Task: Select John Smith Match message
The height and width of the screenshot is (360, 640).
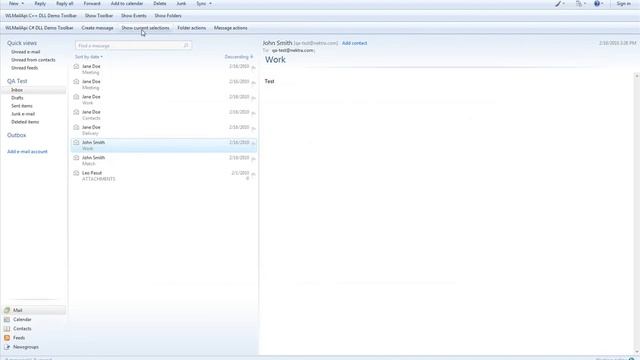Action: (164, 160)
